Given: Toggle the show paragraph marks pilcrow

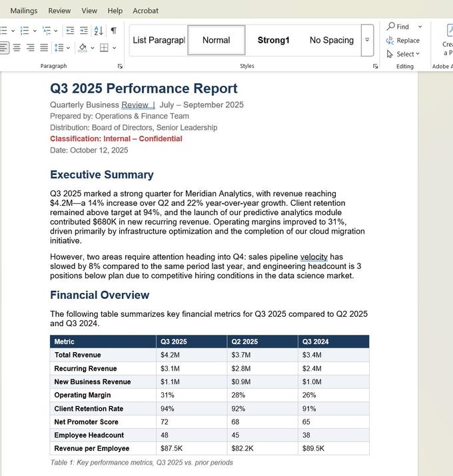Looking at the screenshot, I should click(x=114, y=31).
